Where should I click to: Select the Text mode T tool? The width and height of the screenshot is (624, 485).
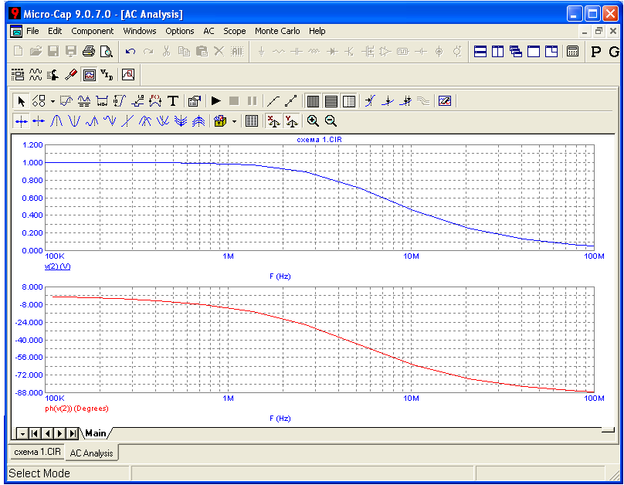coord(173,101)
